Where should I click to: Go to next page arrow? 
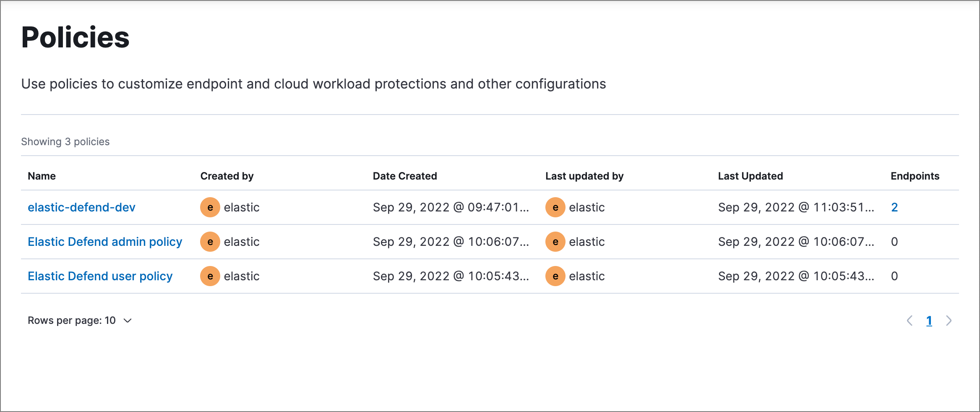949,321
